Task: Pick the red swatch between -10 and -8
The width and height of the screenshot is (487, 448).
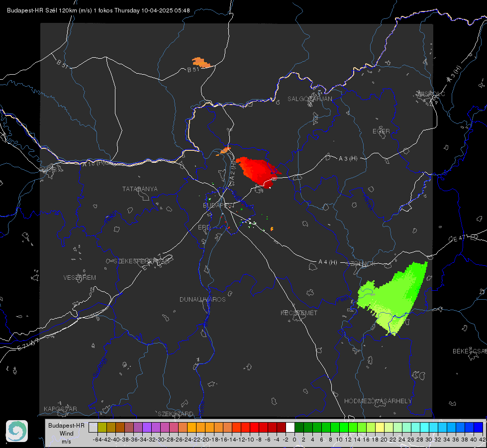Action: point(254,427)
